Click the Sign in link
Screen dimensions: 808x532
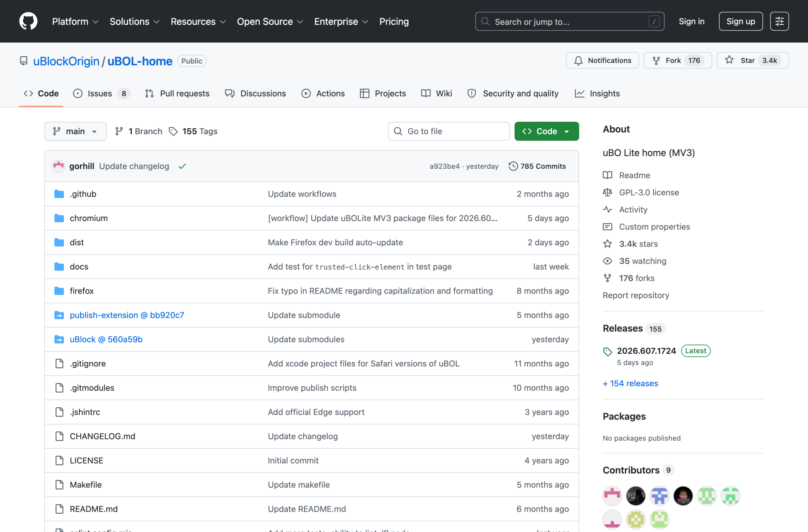(692, 21)
